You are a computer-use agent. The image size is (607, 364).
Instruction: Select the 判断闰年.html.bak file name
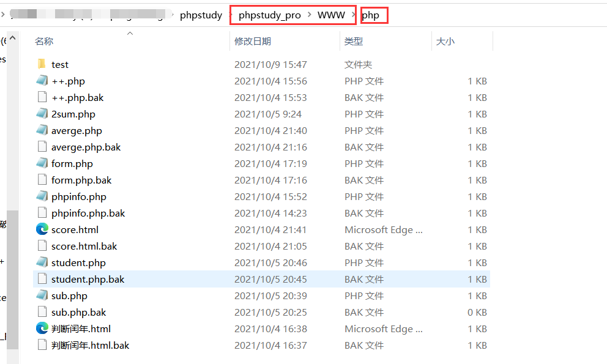(x=90, y=346)
